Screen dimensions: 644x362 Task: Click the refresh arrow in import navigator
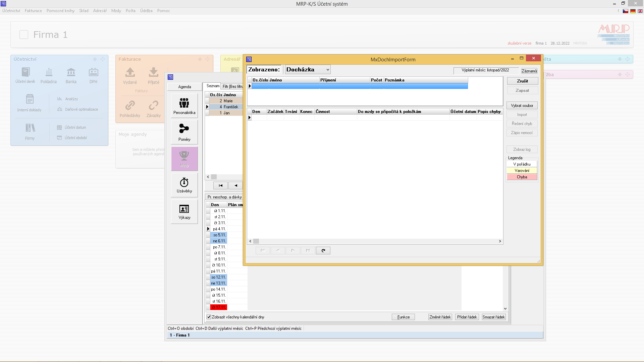click(323, 251)
